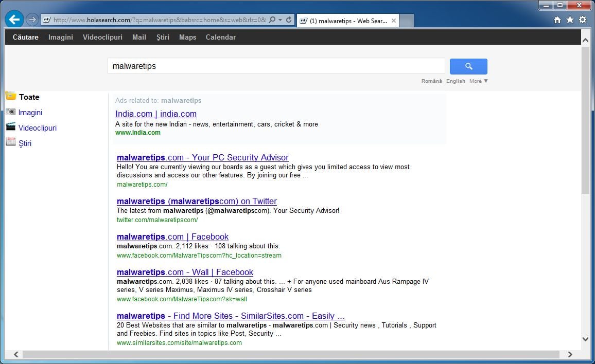
Task: Click the vertical scrollbar up arrow
Action: (585, 40)
